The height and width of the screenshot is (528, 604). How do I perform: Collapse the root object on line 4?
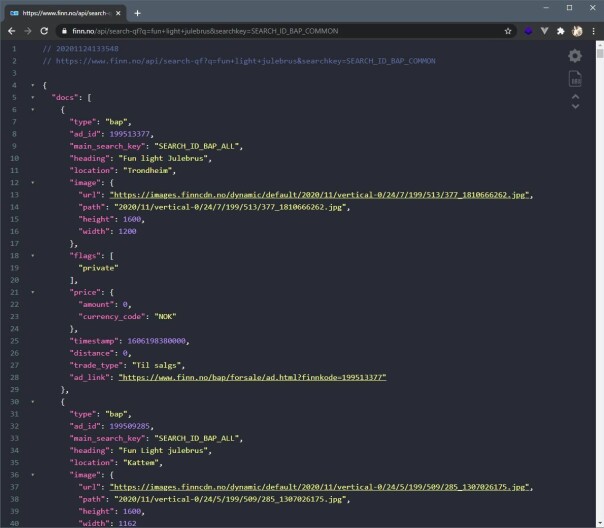[33, 85]
